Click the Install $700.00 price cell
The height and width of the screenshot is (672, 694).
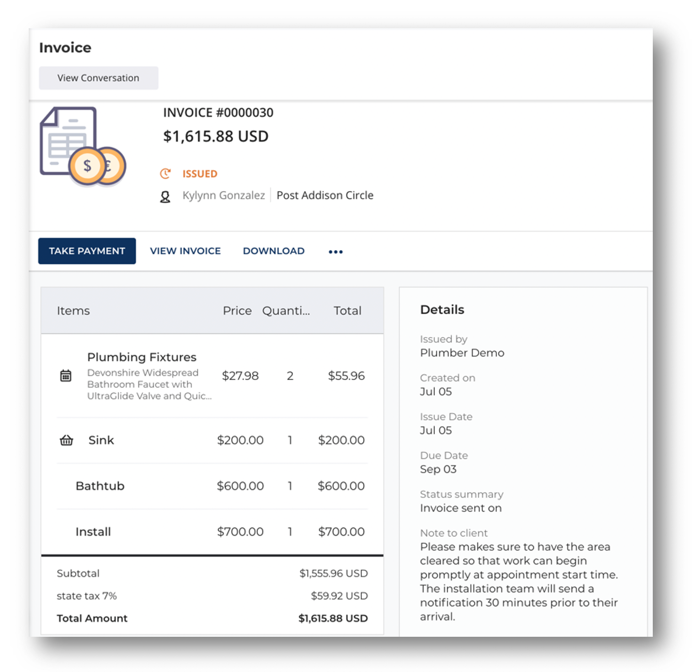click(x=240, y=532)
